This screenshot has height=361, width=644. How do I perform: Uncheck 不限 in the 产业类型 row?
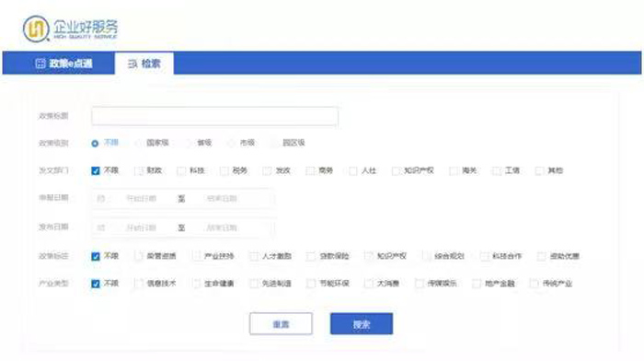coord(96,284)
